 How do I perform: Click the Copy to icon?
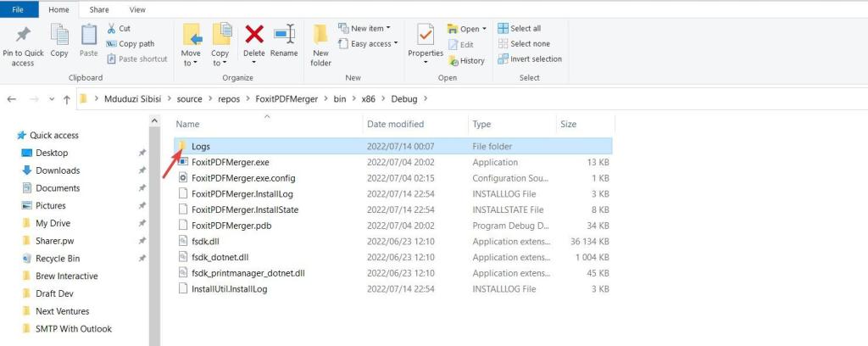coord(221,34)
